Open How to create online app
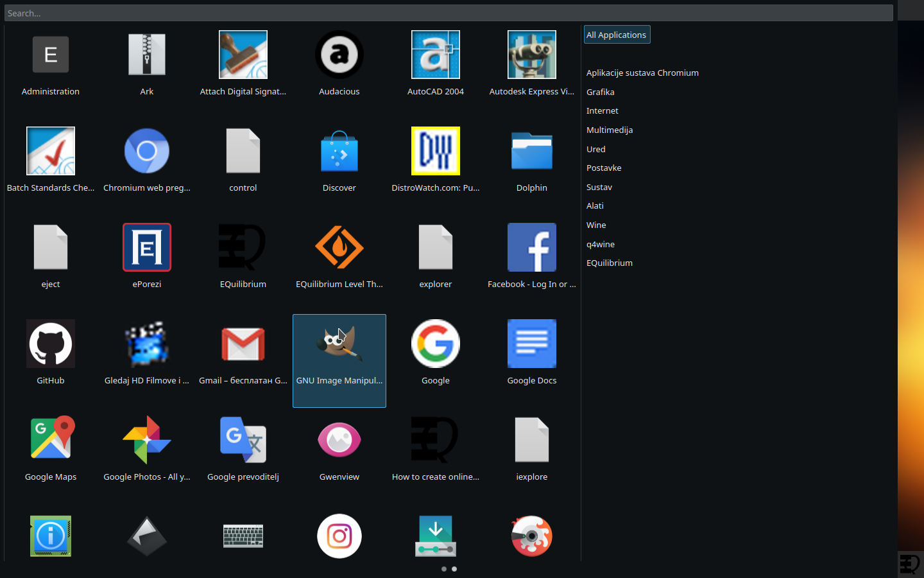 [x=436, y=449]
